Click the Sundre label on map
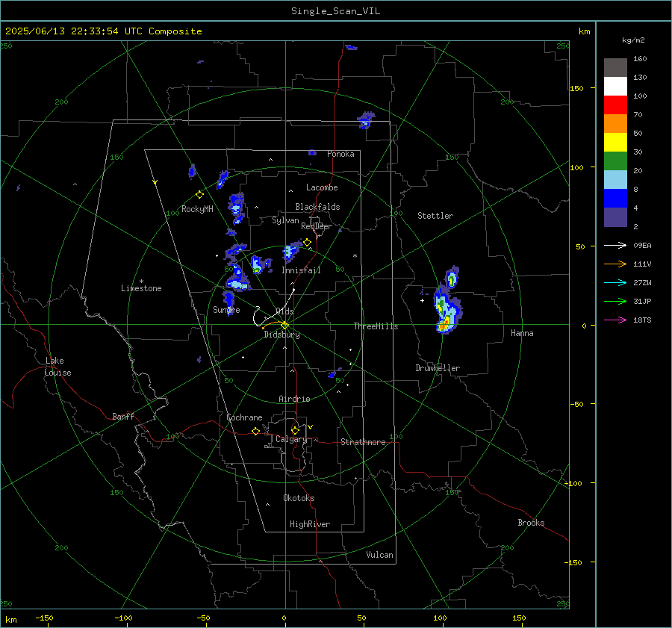The image size is (672, 628). pyautogui.click(x=226, y=310)
